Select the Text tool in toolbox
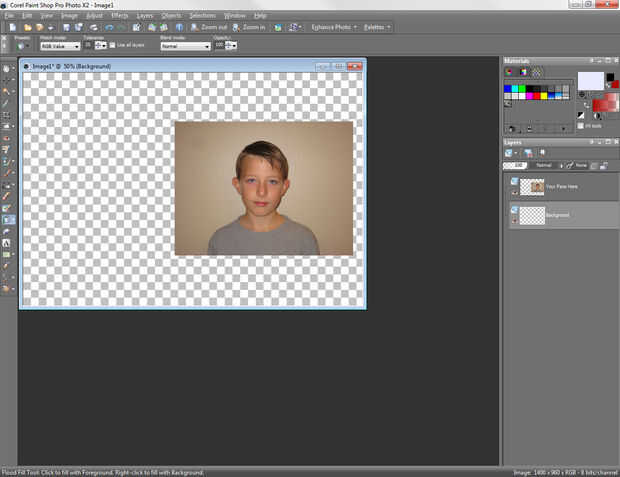 [x=8, y=243]
